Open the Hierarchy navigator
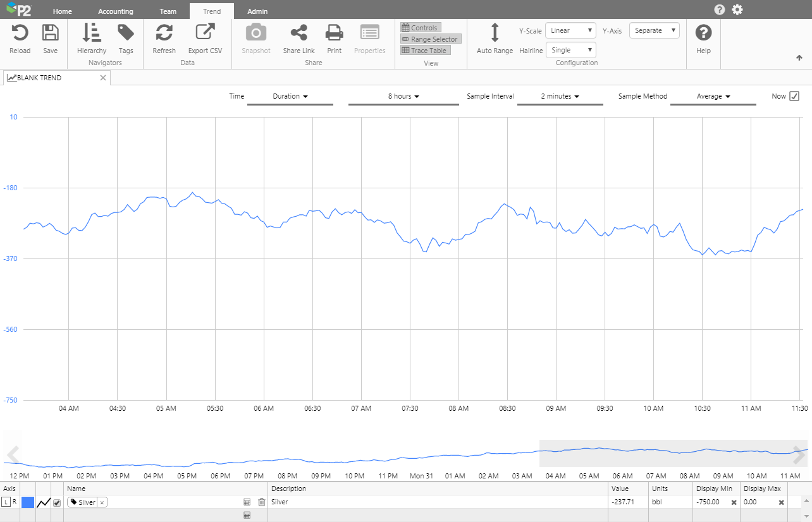The height and width of the screenshot is (522, 812). [x=92, y=33]
